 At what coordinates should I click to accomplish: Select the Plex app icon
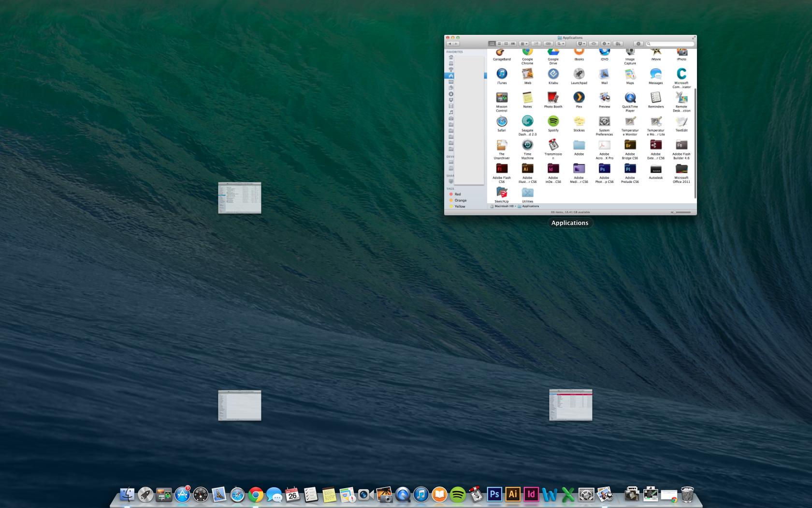click(579, 98)
